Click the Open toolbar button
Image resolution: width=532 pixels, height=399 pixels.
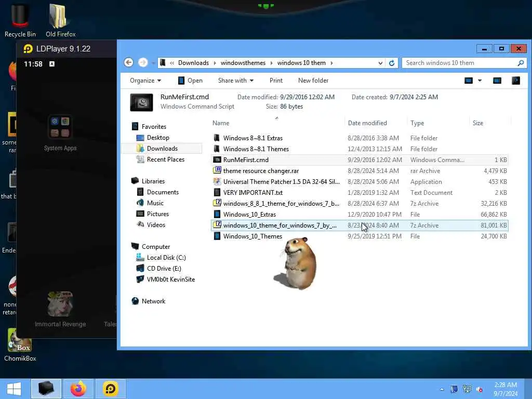(190, 81)
